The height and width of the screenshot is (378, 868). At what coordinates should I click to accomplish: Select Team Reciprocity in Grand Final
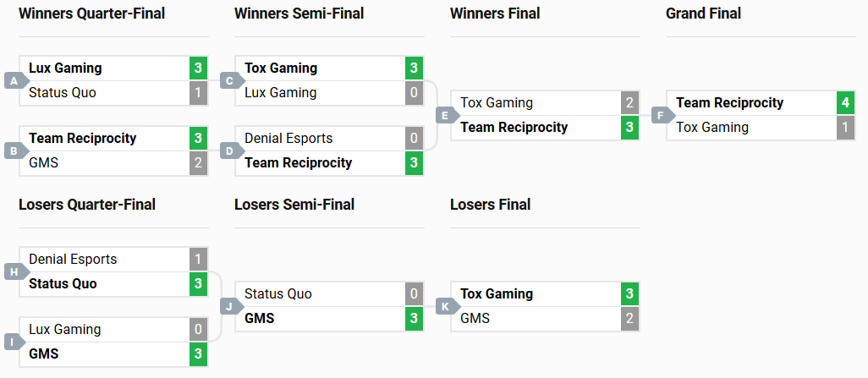pos(729,102)
